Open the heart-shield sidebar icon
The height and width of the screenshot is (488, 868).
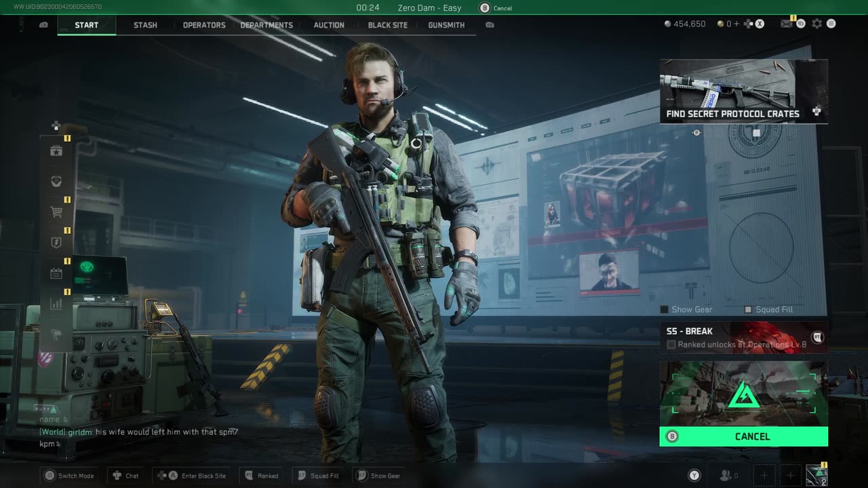point(56,182)
